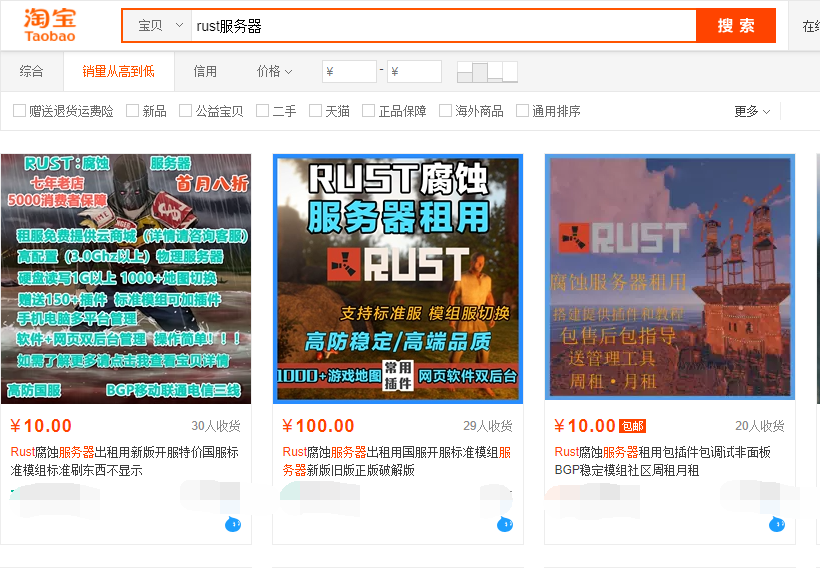Open listing titled 出租用国服开服标准模组服务器新版旧版
Image resolution: width=820 pixels, height=568 pixels.
pyautogui.click(x=397, y=461)
